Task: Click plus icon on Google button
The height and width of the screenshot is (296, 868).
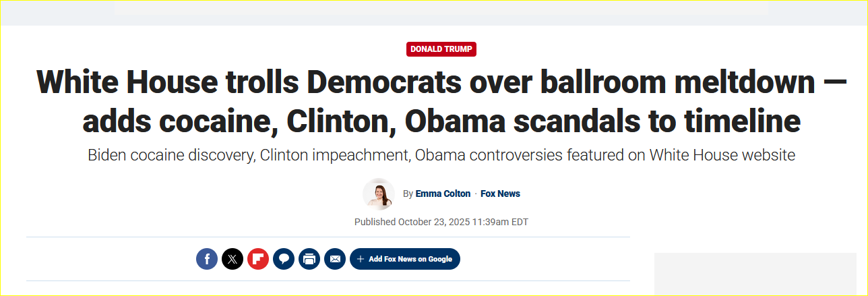Action: coord(361,259)
